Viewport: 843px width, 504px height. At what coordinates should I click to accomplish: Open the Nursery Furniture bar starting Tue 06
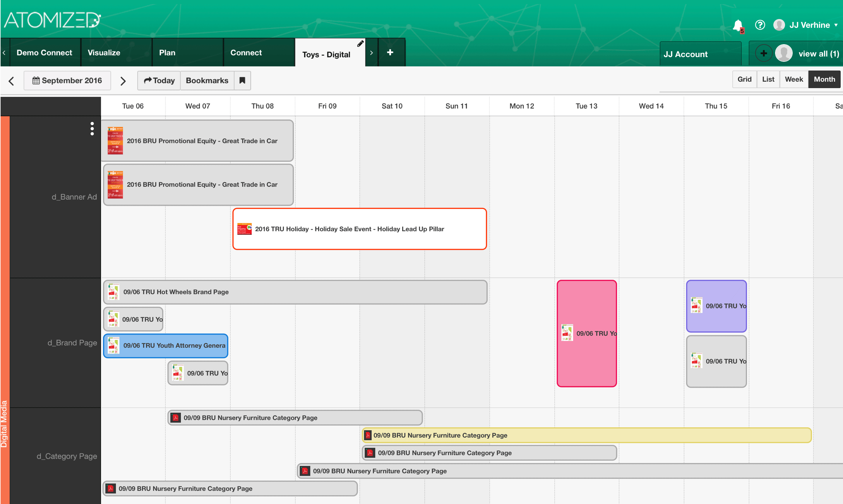[230, 488]
